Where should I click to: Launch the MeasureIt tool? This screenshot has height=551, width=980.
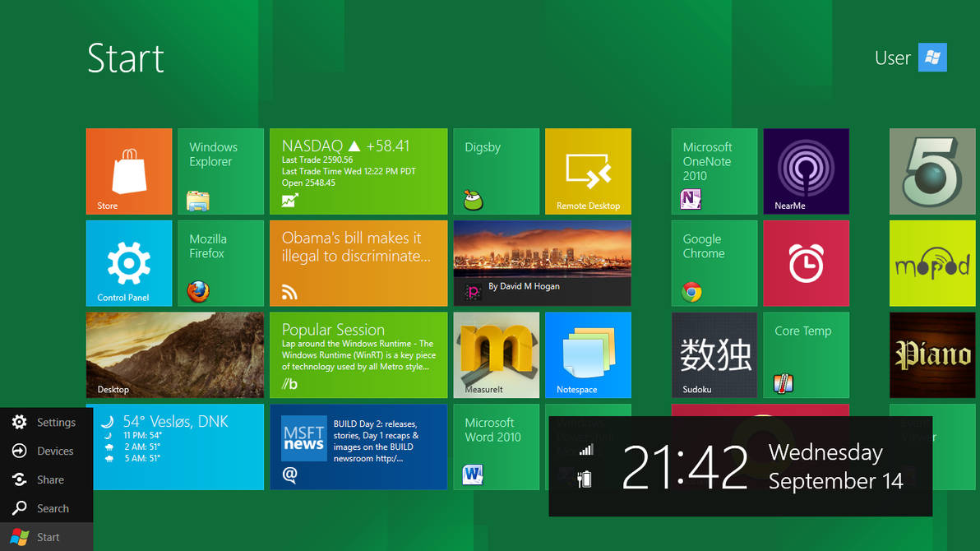click(496, 354)
